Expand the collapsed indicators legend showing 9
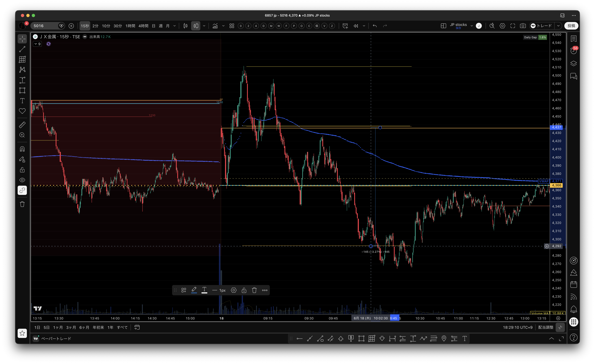The image size is (595, 364). pos(37,44)
